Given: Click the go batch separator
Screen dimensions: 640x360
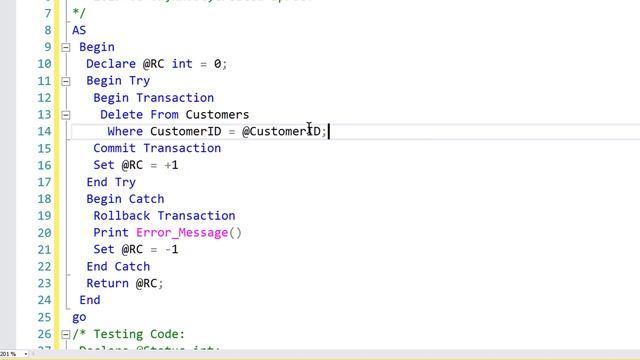Looking at the screenshot, I should click(x=79, y=318).
